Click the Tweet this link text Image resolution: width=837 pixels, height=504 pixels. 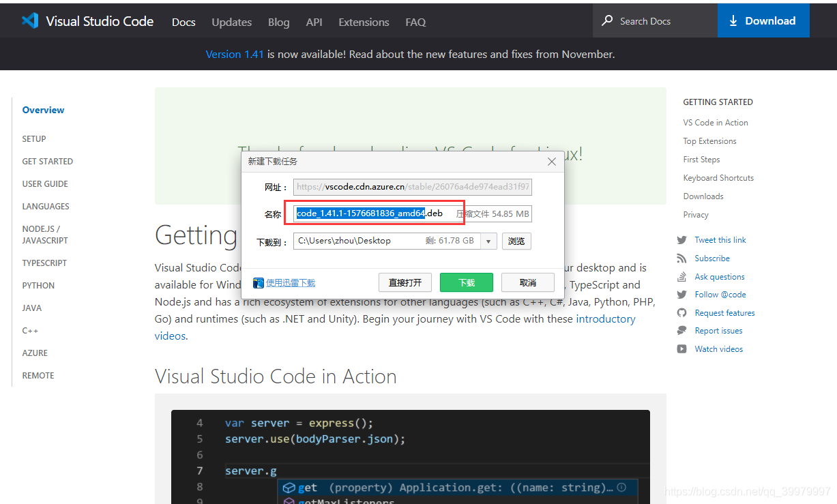tap(720, 240)
